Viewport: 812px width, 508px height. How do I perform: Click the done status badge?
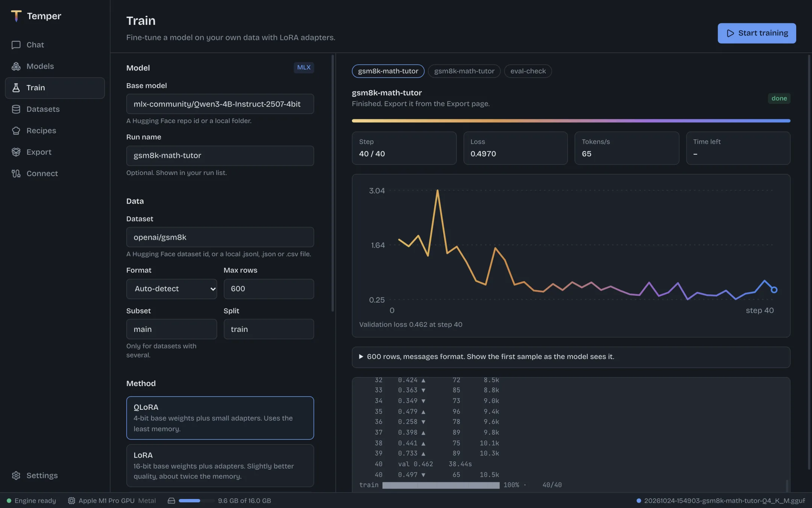[779, 98]
